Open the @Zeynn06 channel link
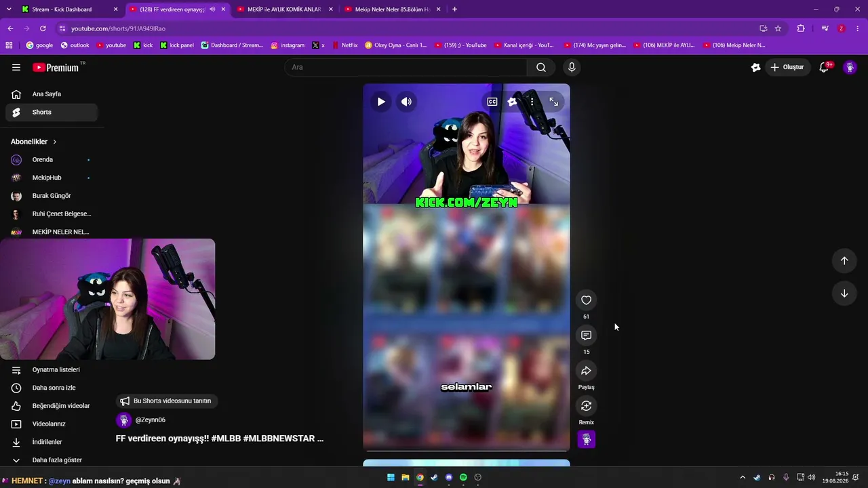The width and height of the screenshot is (868, 488). pyautogui.click(x=150, y=420)
